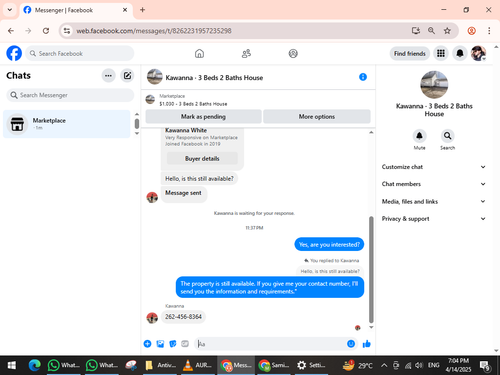Click the Search Facebook field
The image size is (500, 375).
[x=80, y=53]
